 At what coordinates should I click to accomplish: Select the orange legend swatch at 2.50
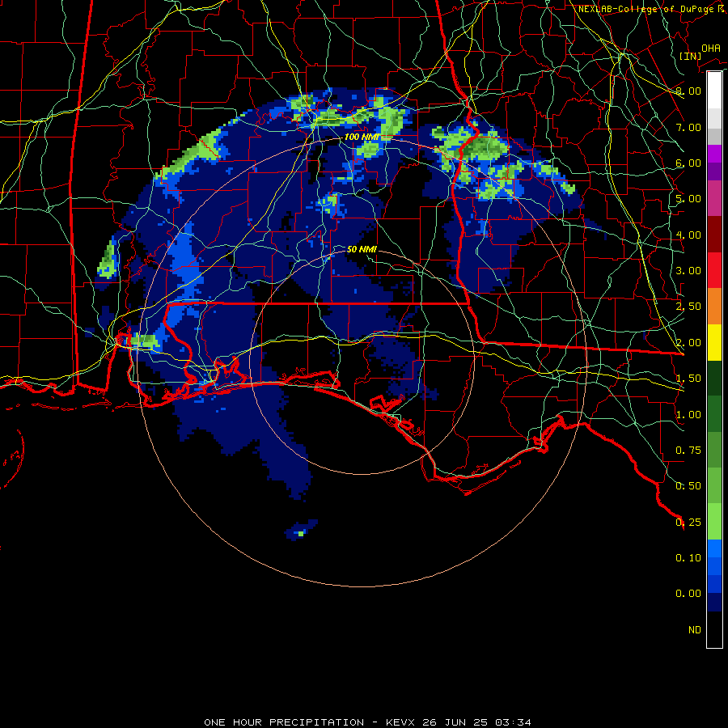coord(714,306)
